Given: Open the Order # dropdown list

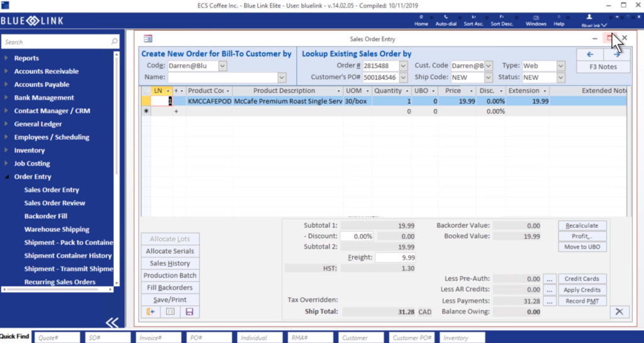Looking at the screenshot, I should [x=403, y=65].
